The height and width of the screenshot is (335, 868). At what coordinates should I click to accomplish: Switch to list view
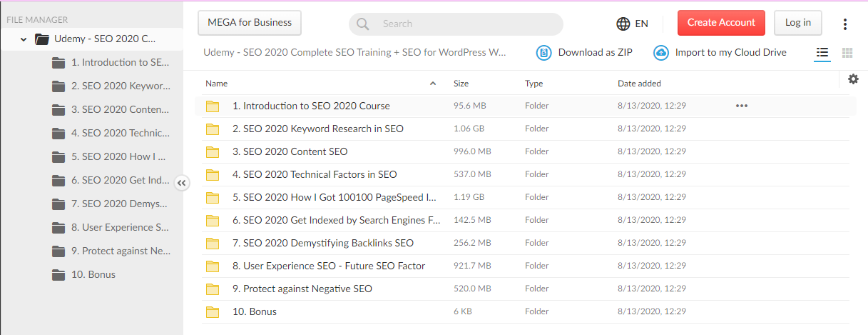click(x=822, y=53)
